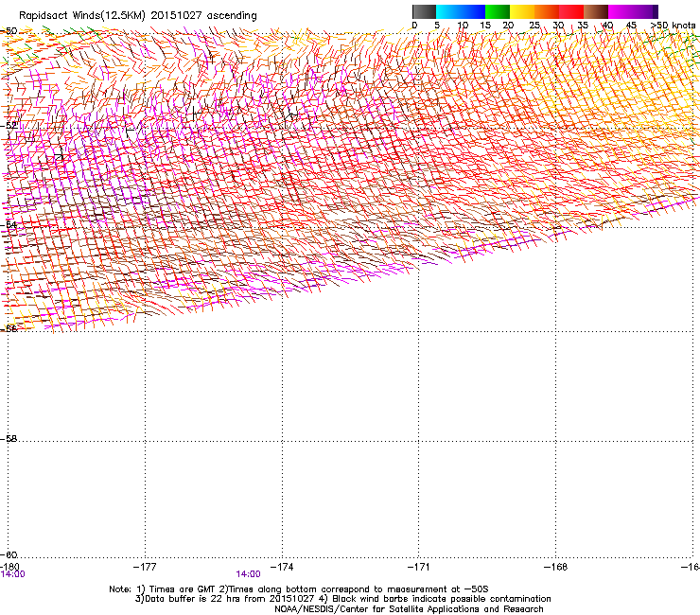Click the '-171' longitude label
700x615 pixels.
click(419, 567)
